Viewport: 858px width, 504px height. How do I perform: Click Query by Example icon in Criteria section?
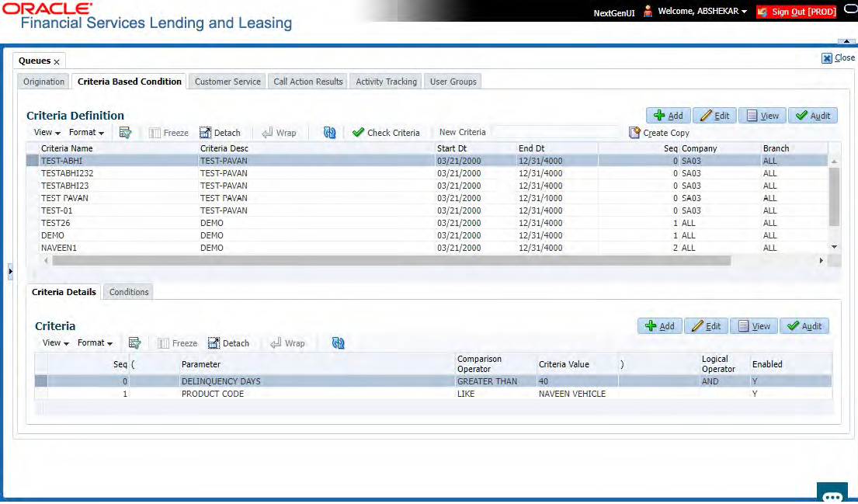pos(134,343)
